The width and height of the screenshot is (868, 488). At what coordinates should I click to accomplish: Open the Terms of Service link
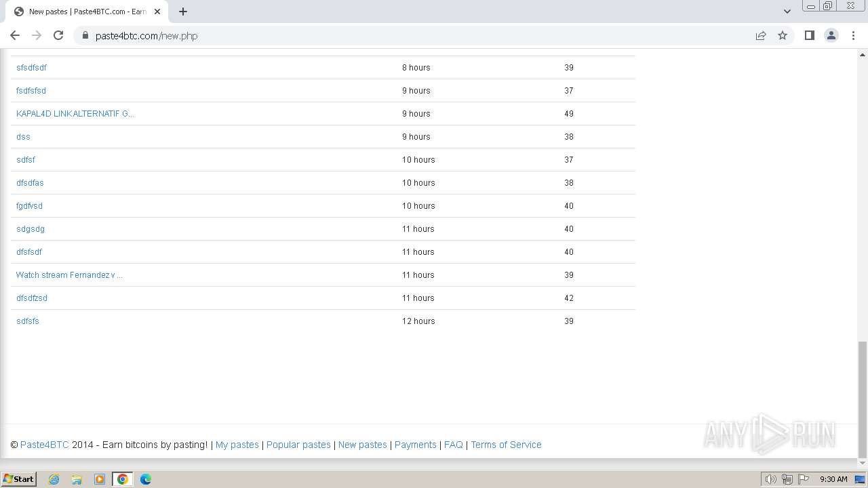(x=506, y=445)
